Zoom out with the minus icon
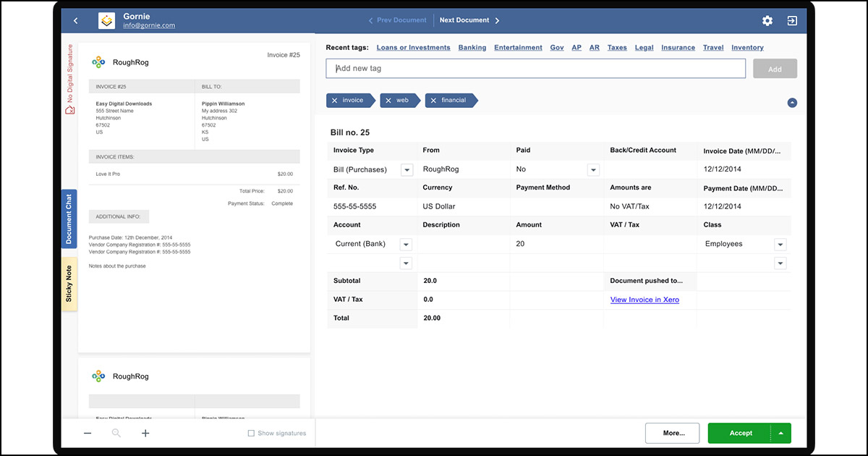Image resolution: width=868 pixels, height=456 pixels. point(88,433)
